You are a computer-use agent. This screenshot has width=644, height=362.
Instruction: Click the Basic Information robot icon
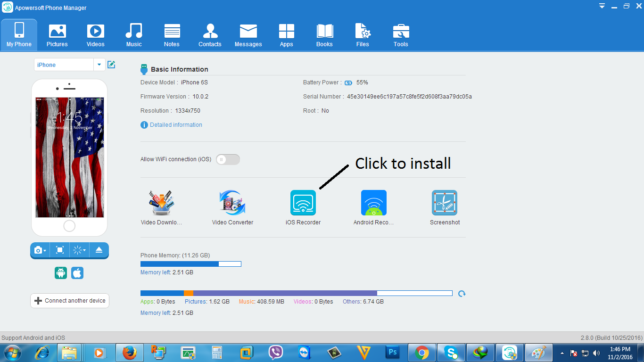pos(144,69)
